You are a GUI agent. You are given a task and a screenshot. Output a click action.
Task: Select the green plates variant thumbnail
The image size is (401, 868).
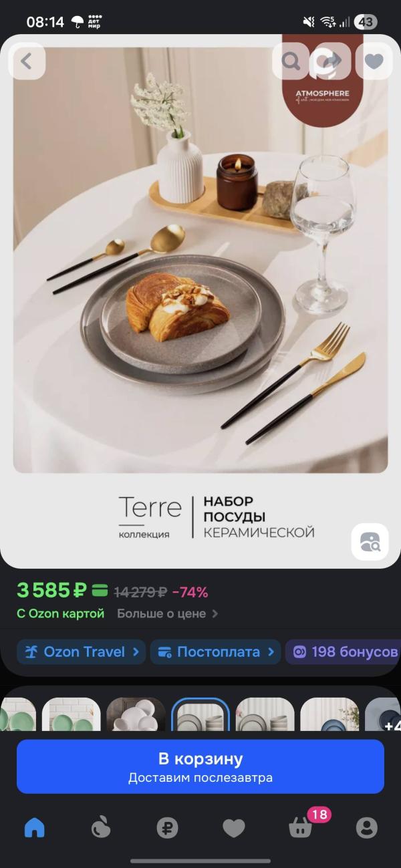71,715
